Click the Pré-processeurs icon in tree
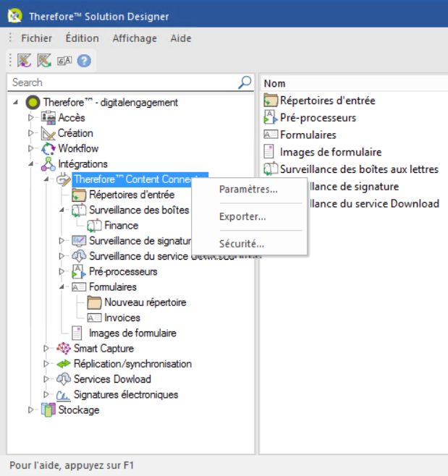This screenshot has width=448, height=476. tap(79, 272)
